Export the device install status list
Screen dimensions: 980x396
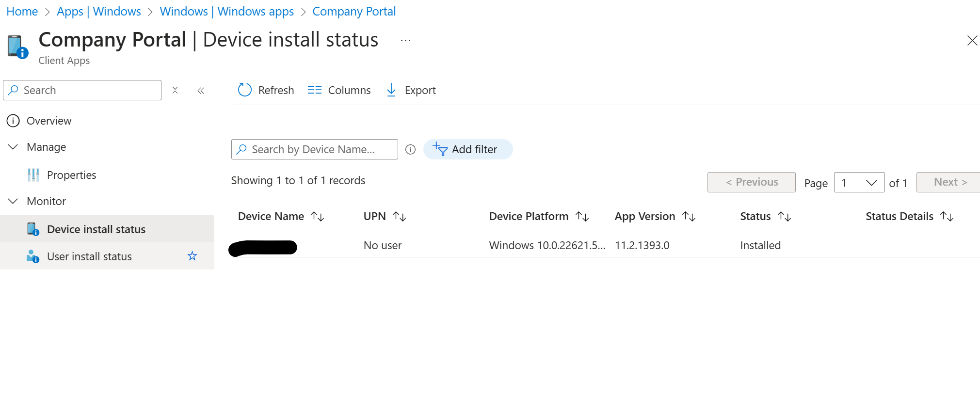coord(410,90)
